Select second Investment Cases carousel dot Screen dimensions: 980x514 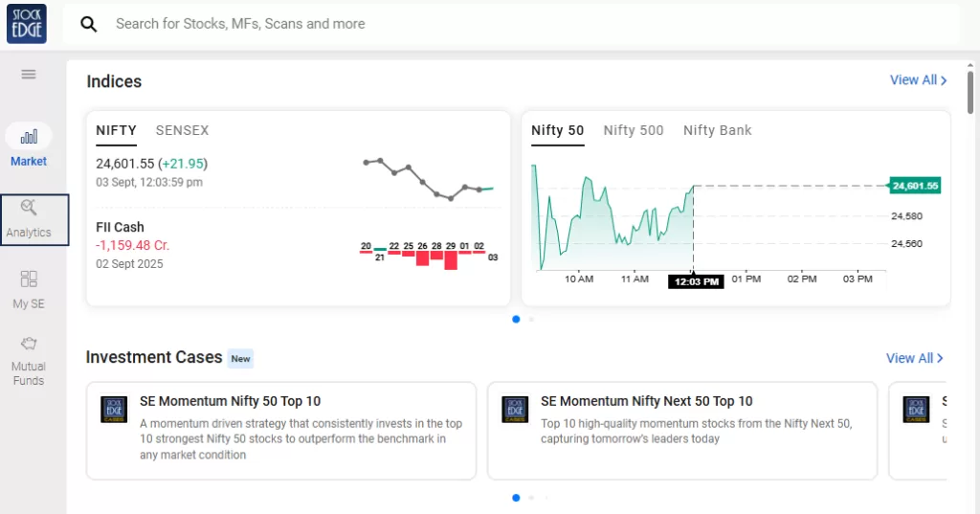click(x=531, y=498)
